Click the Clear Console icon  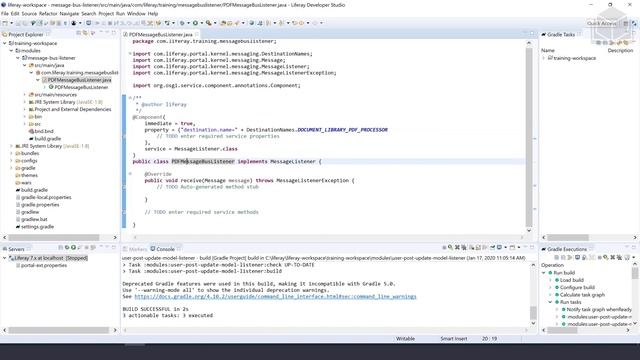coord(471,247)
